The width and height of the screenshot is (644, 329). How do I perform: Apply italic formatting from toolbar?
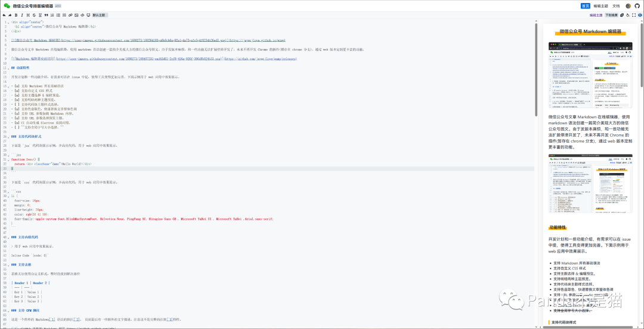click(22, 15)
